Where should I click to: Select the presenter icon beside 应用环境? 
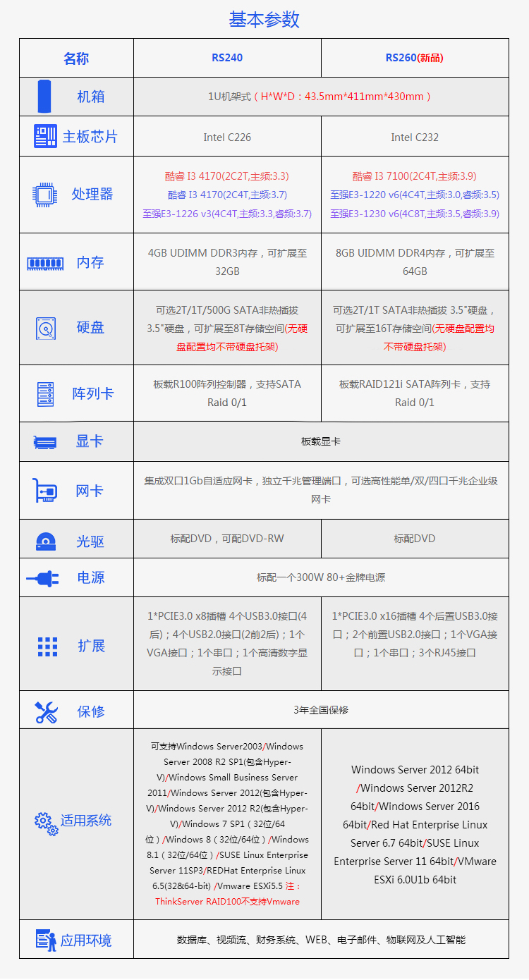[x=46, y=941]
